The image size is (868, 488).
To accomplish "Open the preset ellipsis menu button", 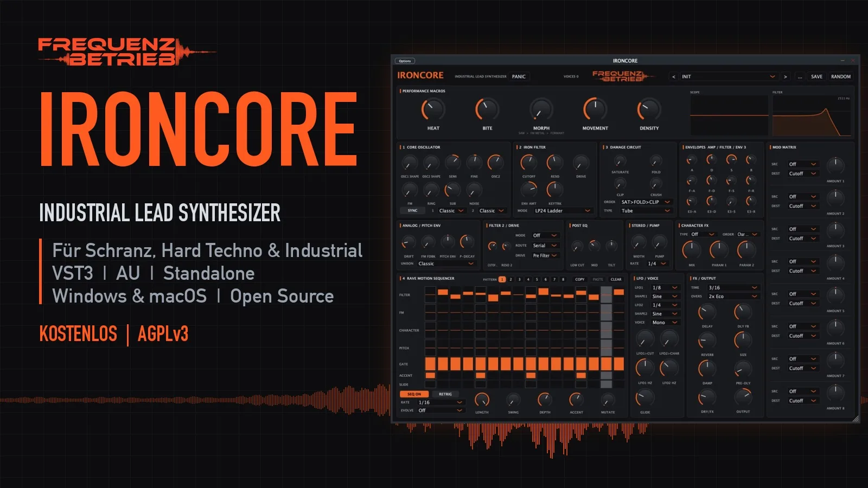I will click(x=800, y=76).
